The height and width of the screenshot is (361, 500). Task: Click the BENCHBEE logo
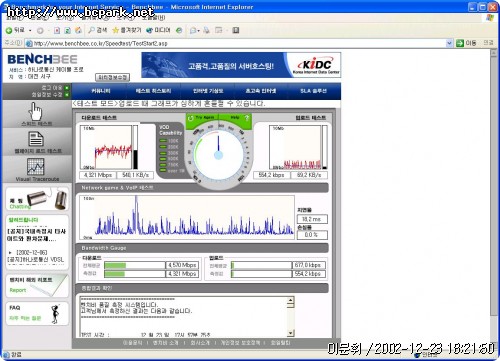[x=42, y=60]
